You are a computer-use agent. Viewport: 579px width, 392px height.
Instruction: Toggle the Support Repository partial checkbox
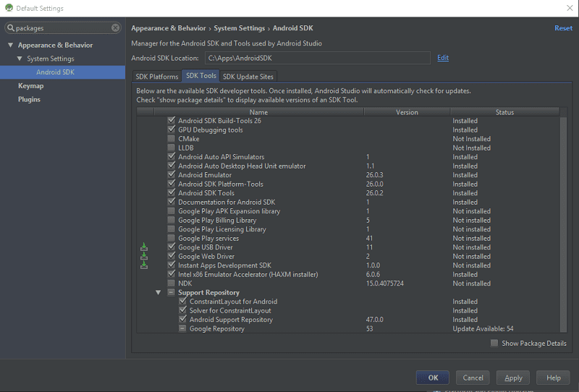172,292
